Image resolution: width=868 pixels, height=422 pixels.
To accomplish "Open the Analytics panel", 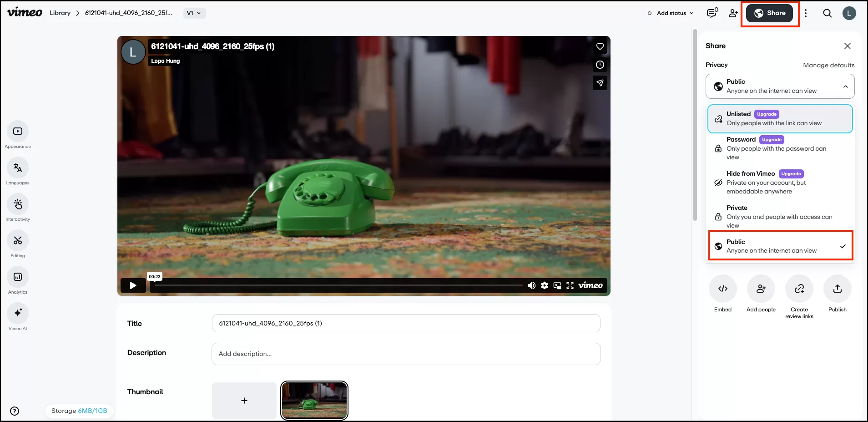I will 18,277.
